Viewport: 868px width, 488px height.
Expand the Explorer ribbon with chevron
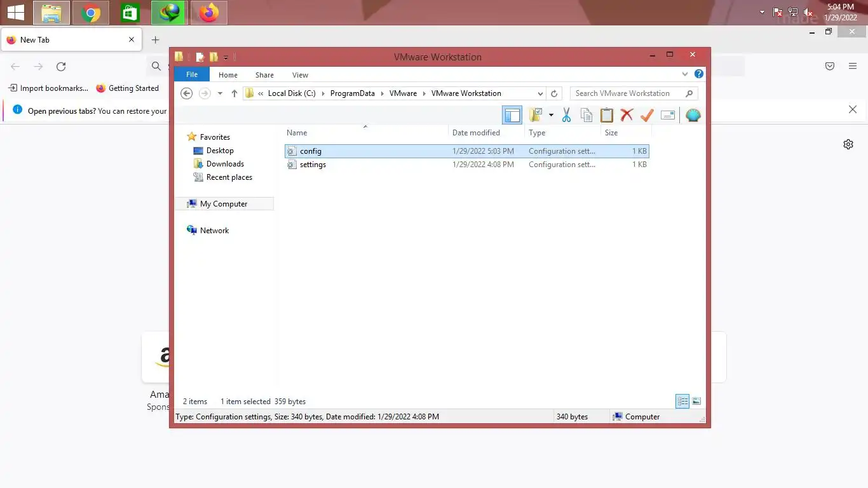(x=685, y=74)
